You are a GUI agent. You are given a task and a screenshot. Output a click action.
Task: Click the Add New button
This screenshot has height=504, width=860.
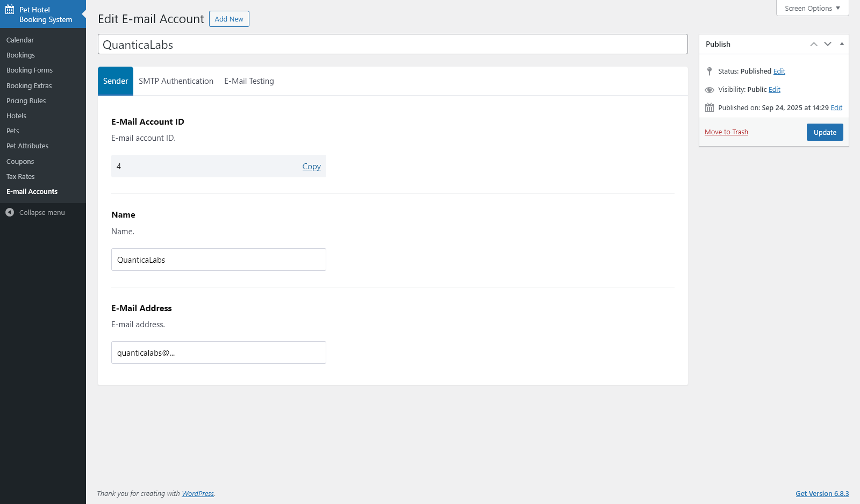point(229,19)
